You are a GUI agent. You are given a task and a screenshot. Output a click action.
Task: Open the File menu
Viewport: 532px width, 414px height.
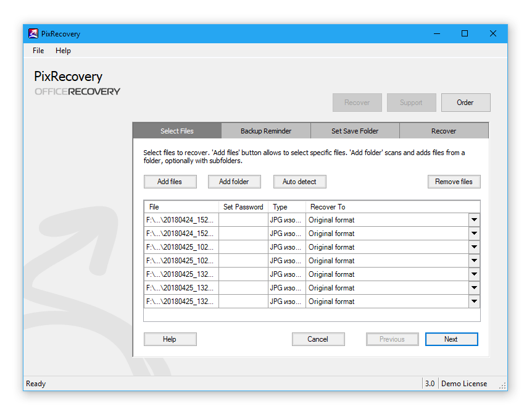pyautogui.click(x=38, y=51)
